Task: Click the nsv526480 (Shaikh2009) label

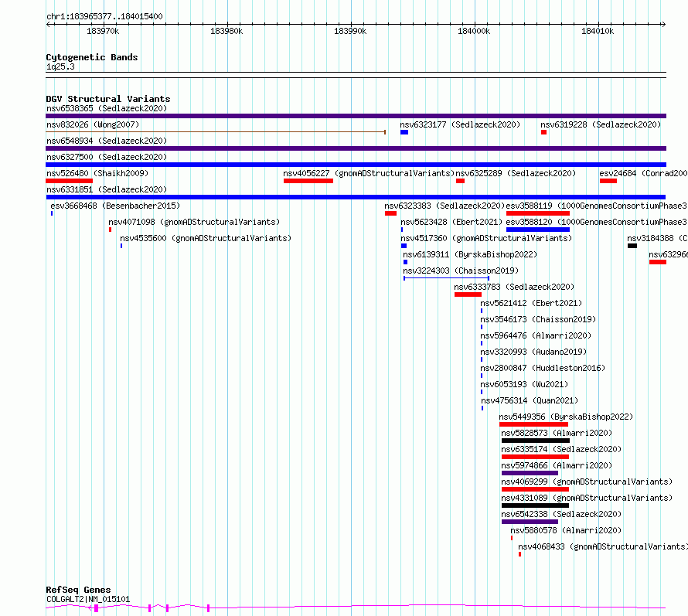Action: [97, 173]
